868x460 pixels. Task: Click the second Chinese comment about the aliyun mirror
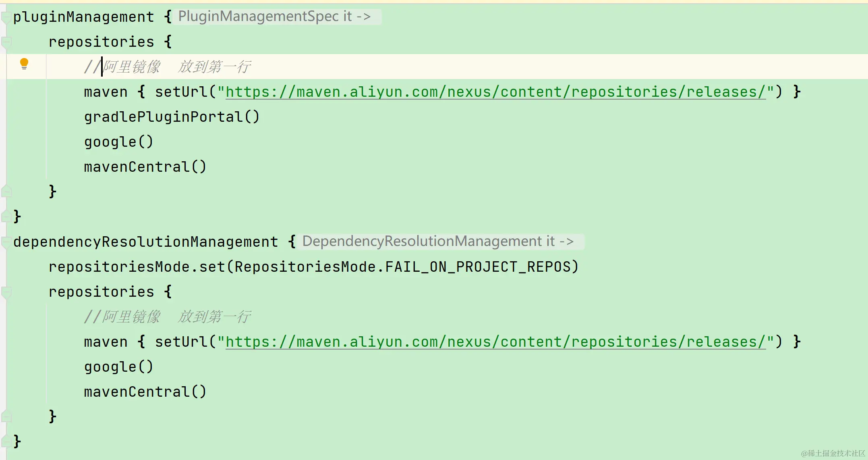pyautogui.click(x=168, y=317)
